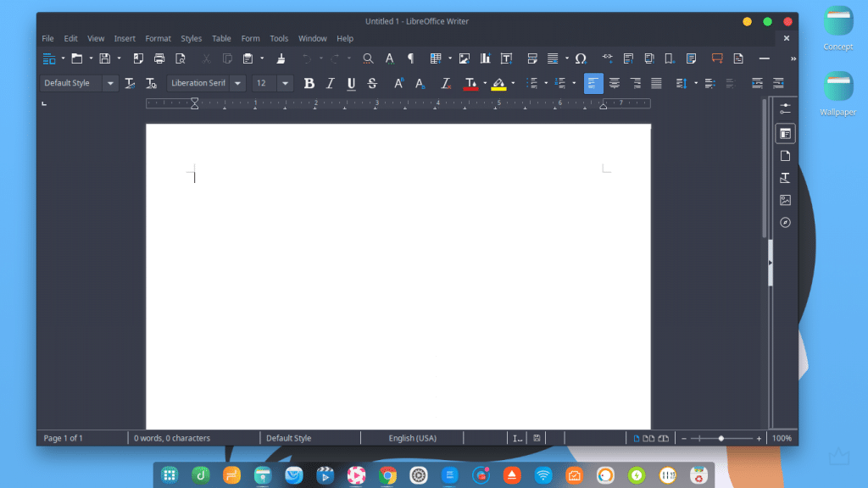The height and width of the screenshot is (488, 868).
Task: Insert a comment using the toolbar icon
Action: coord(717,58)
